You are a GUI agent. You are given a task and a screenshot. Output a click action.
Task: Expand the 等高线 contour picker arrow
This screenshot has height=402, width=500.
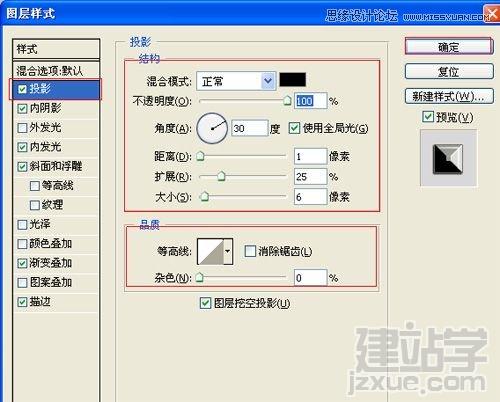click(x=228, y=252)
